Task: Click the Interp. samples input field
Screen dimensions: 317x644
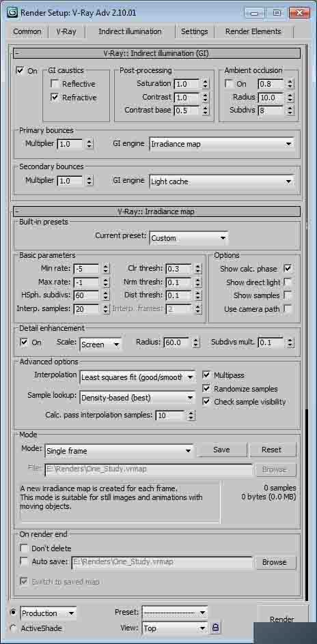Action: 87,309
